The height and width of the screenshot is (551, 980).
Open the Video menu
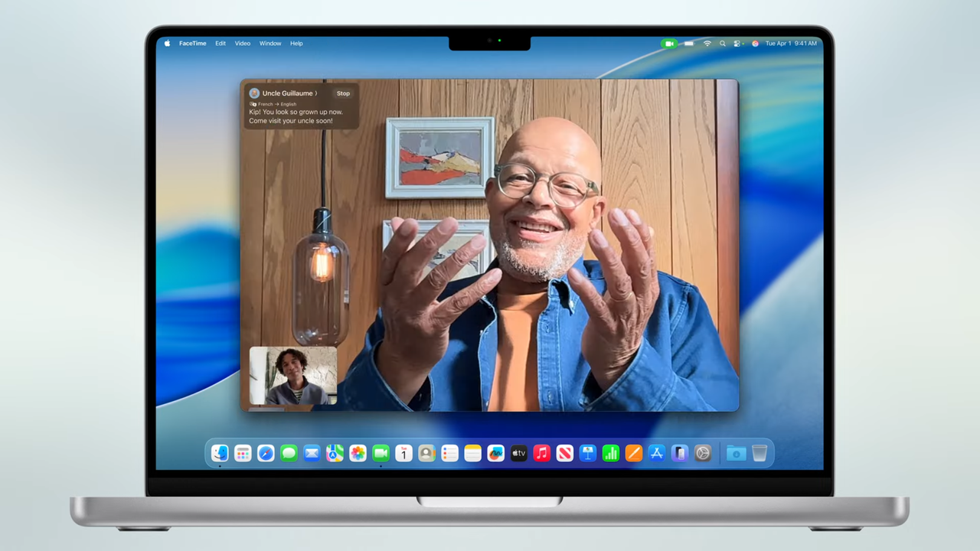point(242,44)
